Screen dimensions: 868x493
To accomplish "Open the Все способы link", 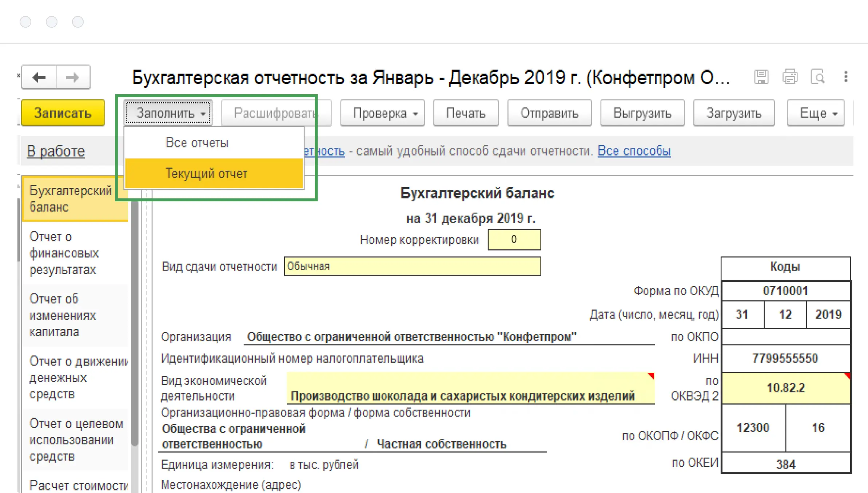I will pos(634,151).
